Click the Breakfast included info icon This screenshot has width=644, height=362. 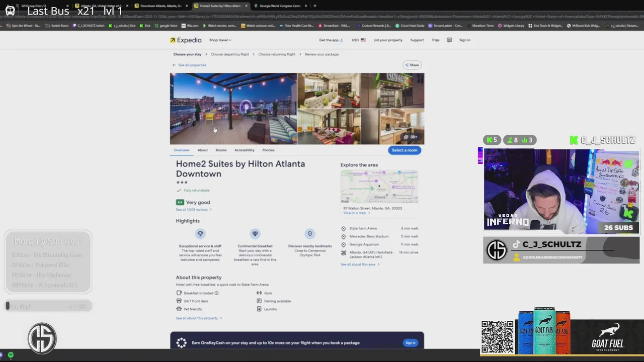tap(217, 293)
